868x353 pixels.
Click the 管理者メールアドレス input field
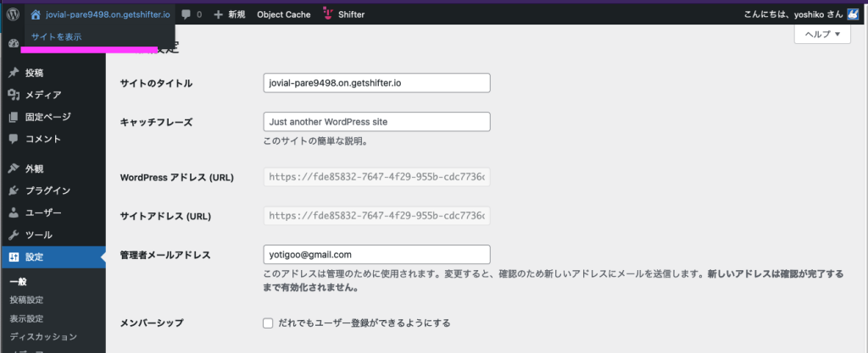(377, 254)
